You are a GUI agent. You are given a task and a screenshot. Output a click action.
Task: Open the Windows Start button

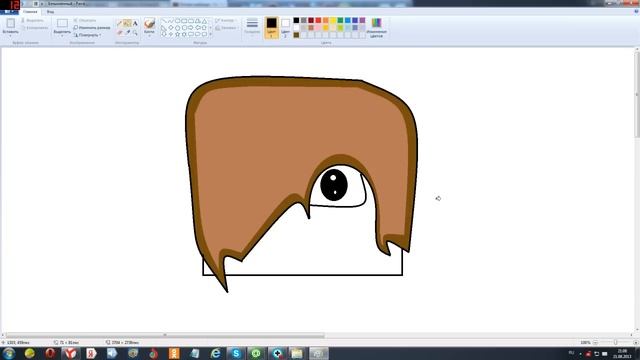pyautogui.click(x=9, y=353)
